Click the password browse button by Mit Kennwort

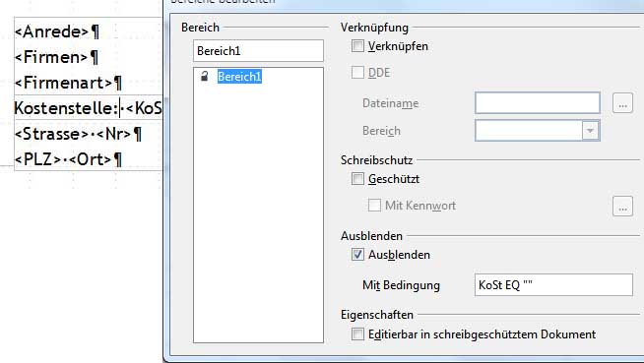coord(622,206)
